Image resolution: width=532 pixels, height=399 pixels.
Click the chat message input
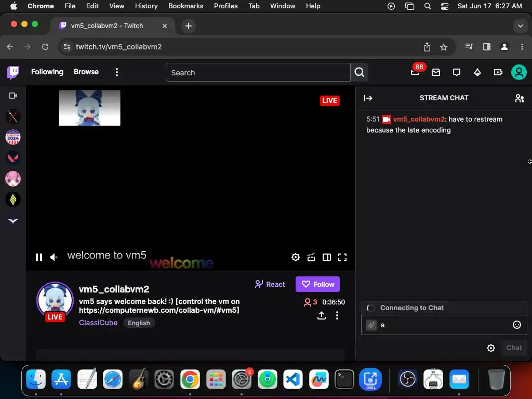tap(444, 325)
